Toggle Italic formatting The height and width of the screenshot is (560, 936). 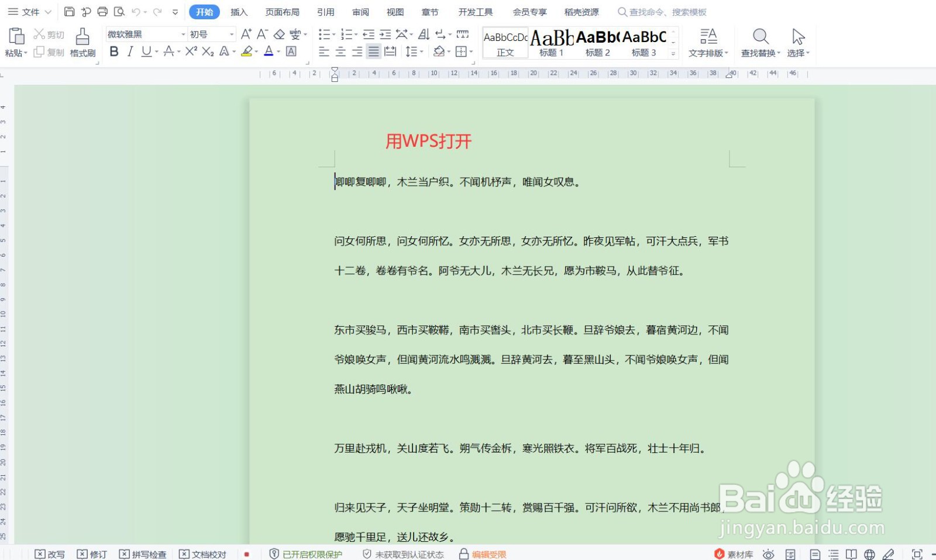(130, 51)
